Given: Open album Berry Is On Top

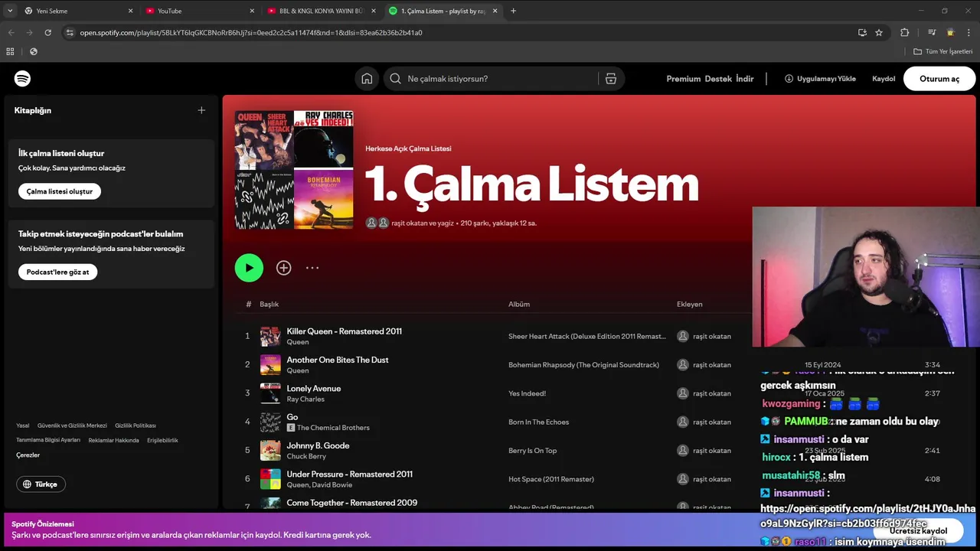Looking at the screenshot, I should coord(533,451).
